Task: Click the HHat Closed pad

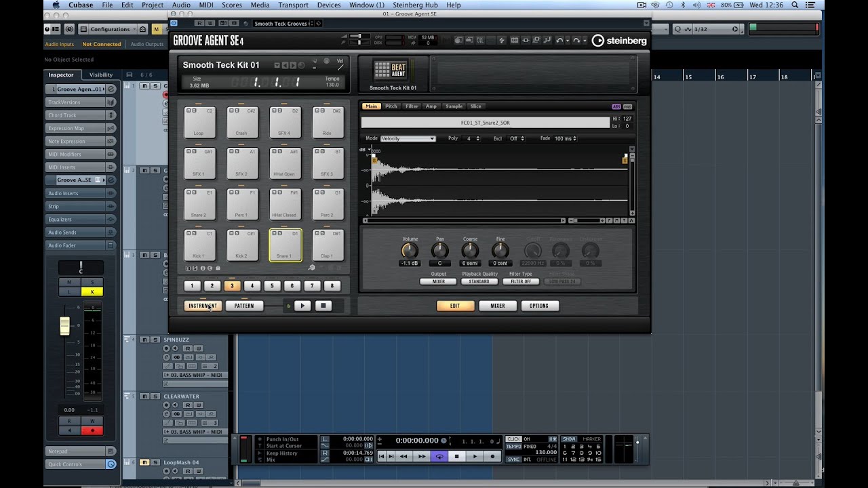Action: coord(285,204)
